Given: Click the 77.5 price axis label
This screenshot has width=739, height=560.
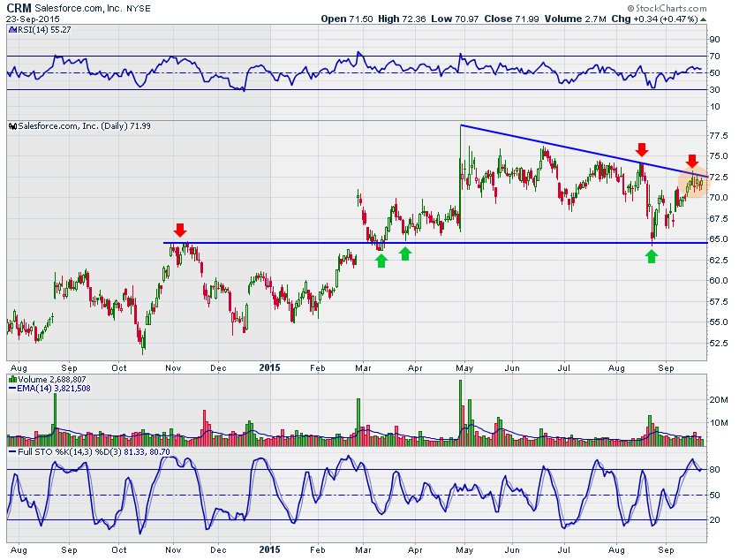Looking at the screenshot, I should (719, 136).
